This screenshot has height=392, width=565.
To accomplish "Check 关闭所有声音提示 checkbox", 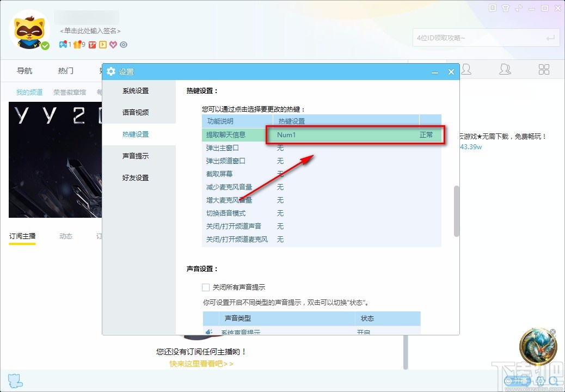I will [206, 287].
